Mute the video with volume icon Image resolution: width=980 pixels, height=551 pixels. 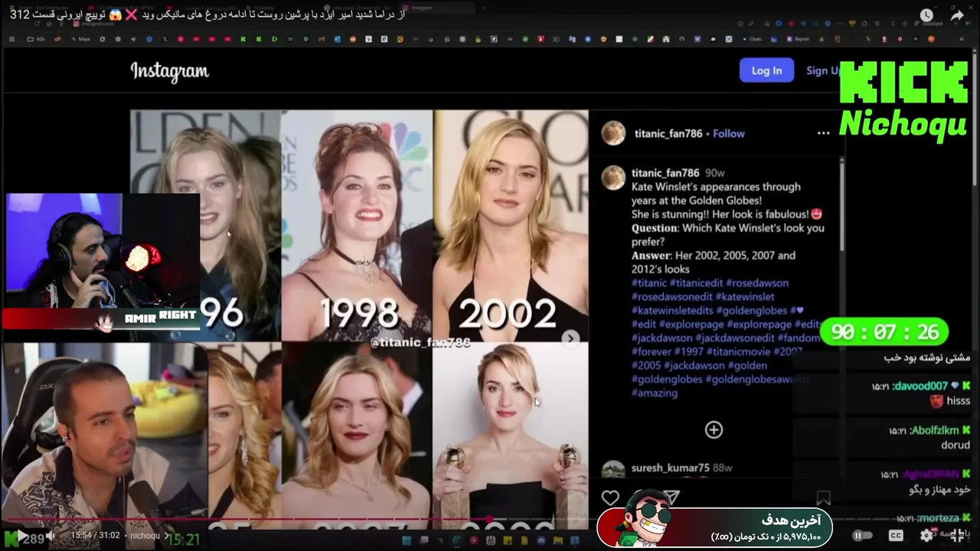(x=50, y=536)
